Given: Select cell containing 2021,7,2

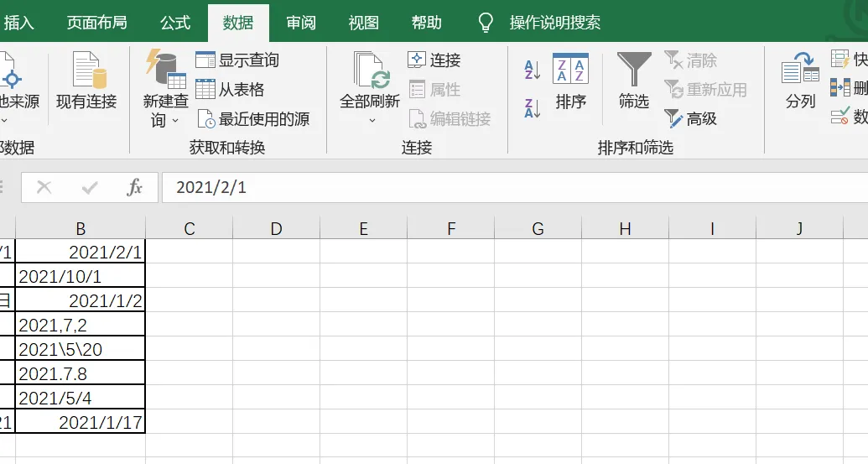Looking at the screenshot, I should click(81, 325).
